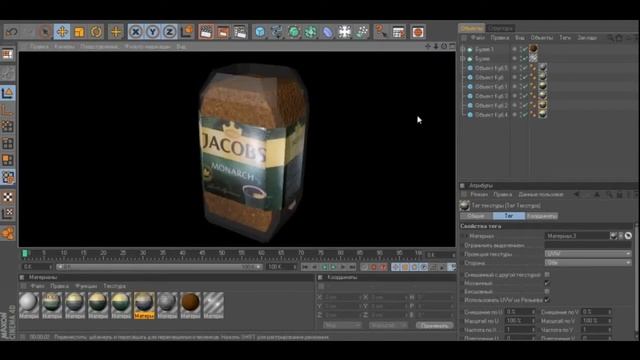This screenshot has height=360, width=640.
Task: Click Make Editable icon at top of left sidebar
Action: (x=8, y=55)
